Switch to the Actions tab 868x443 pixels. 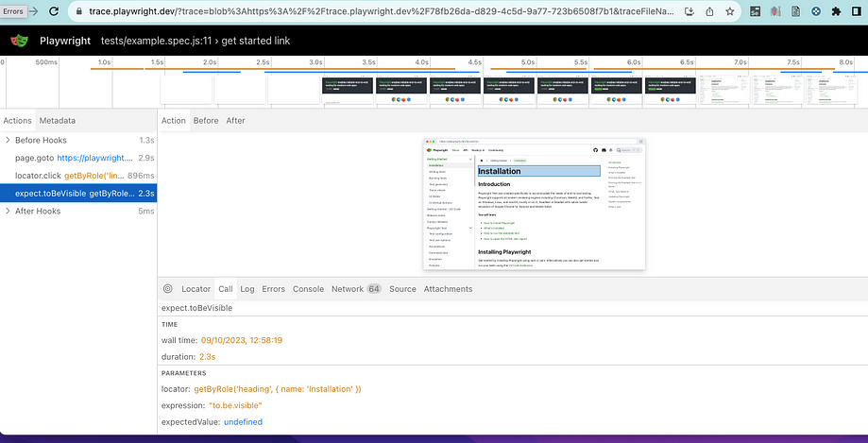click(17, 121)
